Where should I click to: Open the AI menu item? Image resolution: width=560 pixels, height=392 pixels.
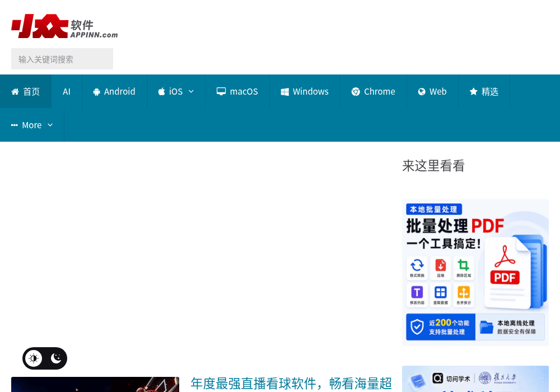[67, 91]
